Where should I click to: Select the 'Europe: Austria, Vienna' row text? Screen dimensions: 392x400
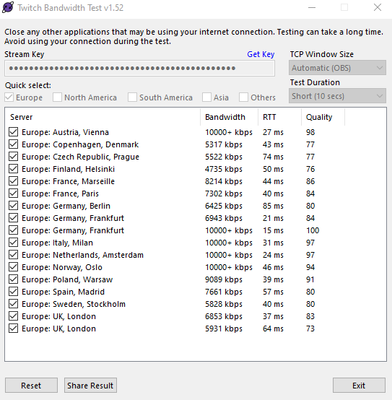coord(65,132)
